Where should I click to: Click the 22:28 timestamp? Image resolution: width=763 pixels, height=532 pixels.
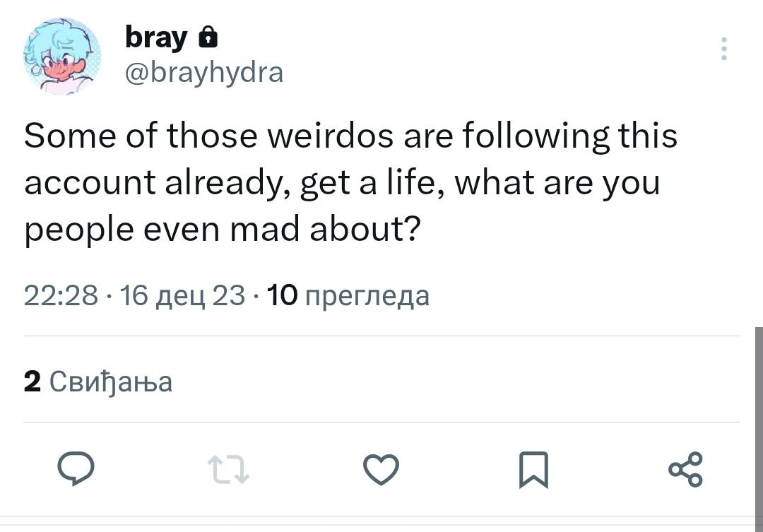click(61, 295)
